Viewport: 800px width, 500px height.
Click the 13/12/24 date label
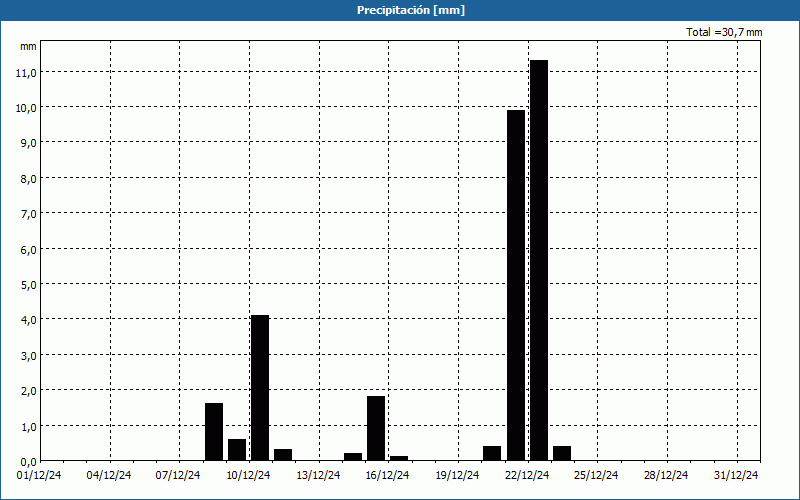(x=318, y=476)
